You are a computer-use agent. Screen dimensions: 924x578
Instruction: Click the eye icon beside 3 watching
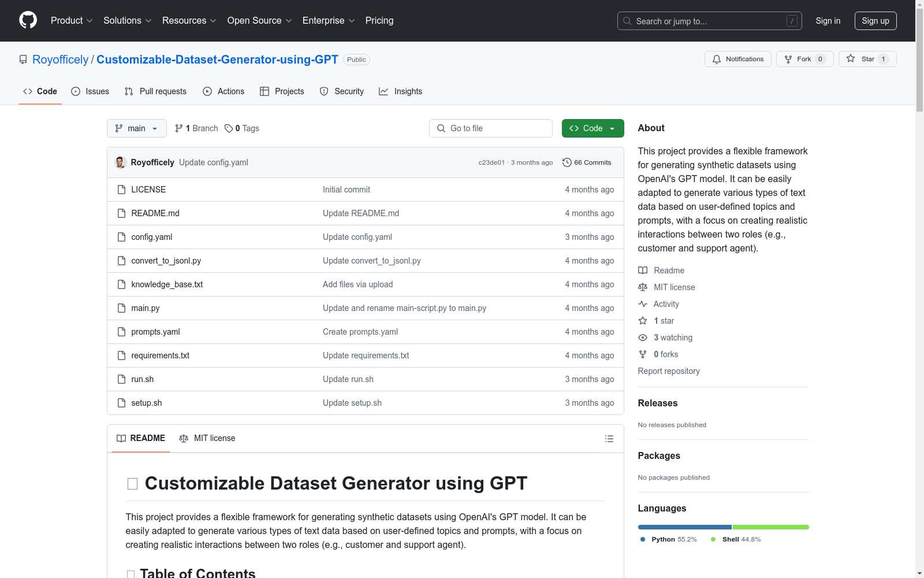point(643,338)
